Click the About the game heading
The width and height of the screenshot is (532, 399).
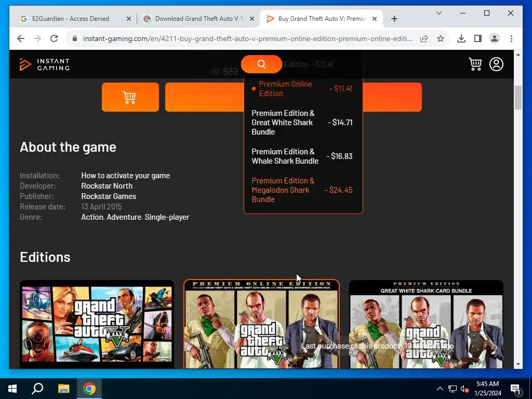click(68, 147)
